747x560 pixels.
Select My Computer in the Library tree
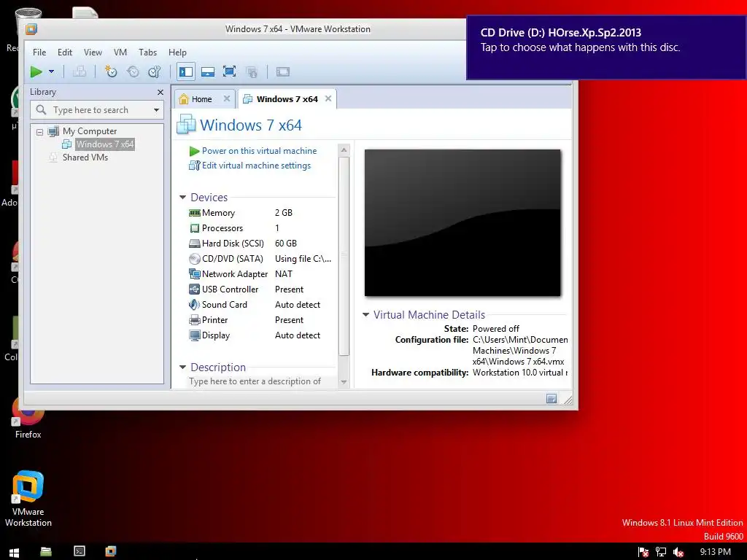point(90,131)
